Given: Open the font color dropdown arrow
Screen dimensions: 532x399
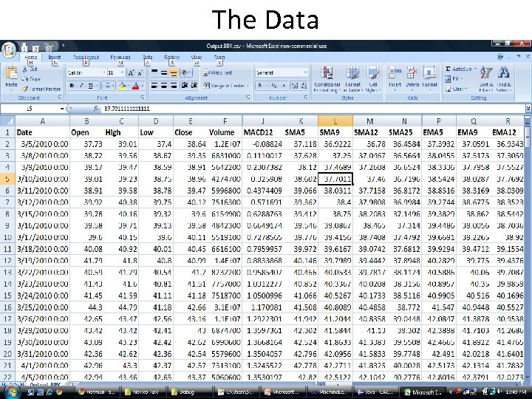Looking at the screenshot, I should tap(143, 86).
